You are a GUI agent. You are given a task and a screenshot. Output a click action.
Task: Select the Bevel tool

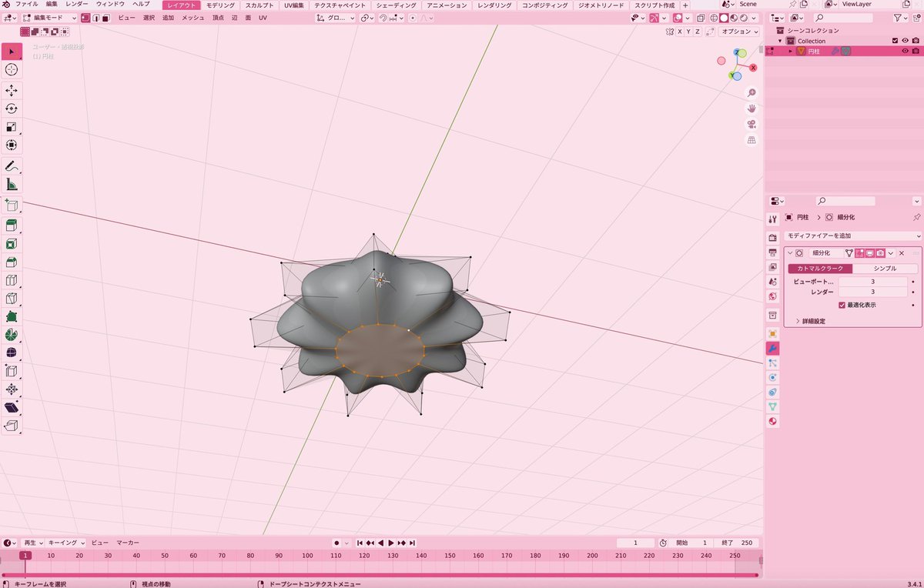click(x=12, y=262)
